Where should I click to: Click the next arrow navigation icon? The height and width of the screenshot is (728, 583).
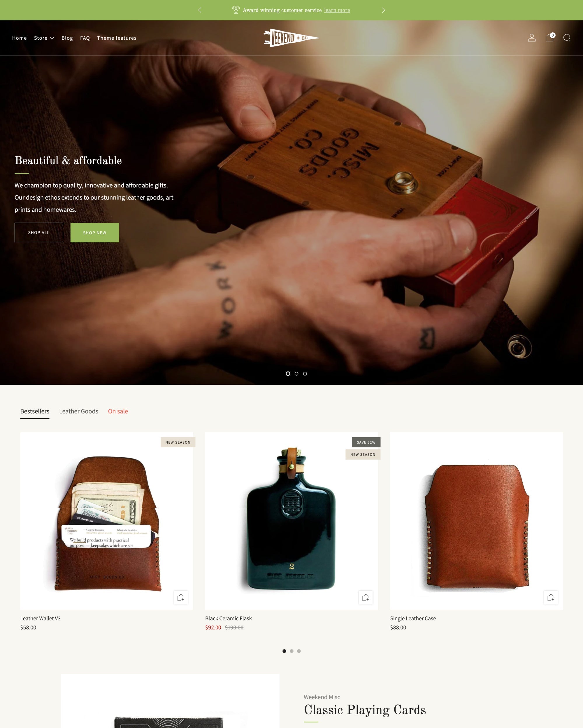(x=383, y=10)
